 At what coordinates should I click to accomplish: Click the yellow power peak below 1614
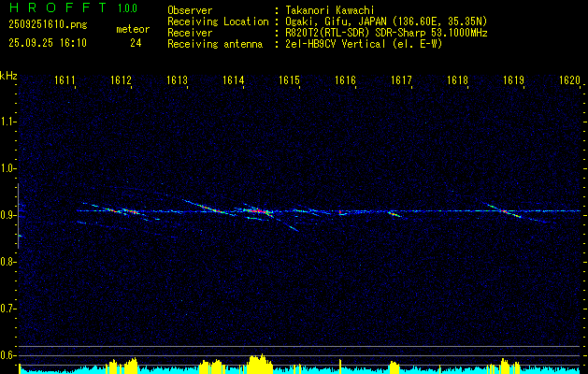click(258, 364)
